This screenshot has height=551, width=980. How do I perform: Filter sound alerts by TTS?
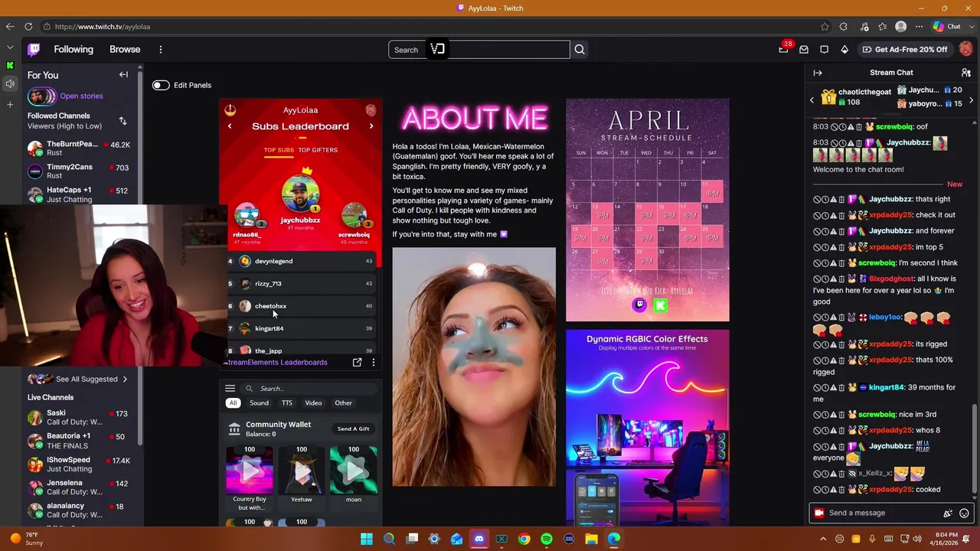[286, 403]
